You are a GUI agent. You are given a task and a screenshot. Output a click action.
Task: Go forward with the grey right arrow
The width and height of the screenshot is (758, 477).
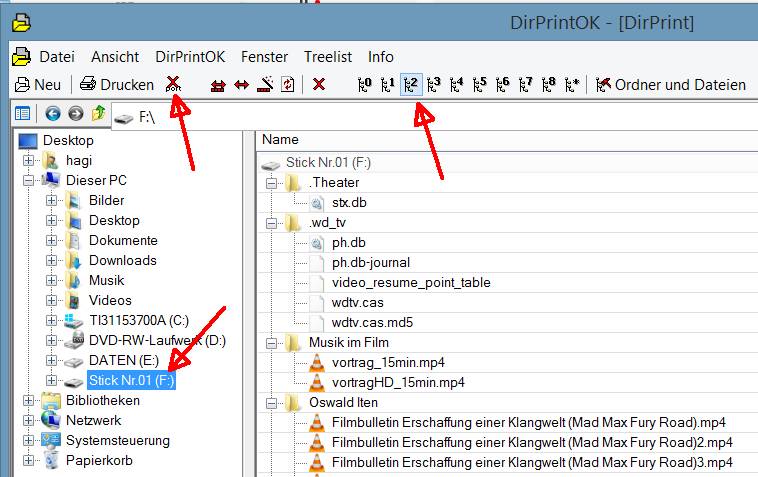(75, 114)
